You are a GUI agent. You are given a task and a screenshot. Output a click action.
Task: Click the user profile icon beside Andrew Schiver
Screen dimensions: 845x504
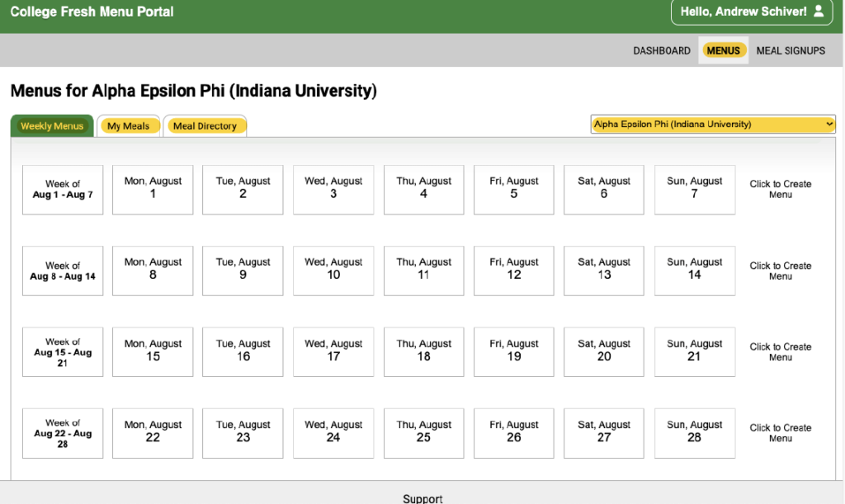point(819,12)
